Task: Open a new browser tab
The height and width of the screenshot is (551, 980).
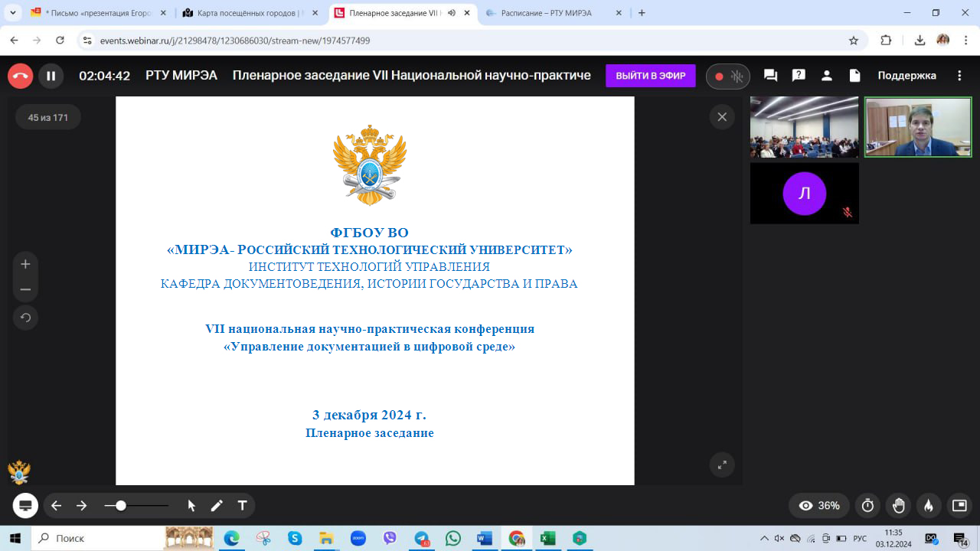Action: click(x=642, y=13)
